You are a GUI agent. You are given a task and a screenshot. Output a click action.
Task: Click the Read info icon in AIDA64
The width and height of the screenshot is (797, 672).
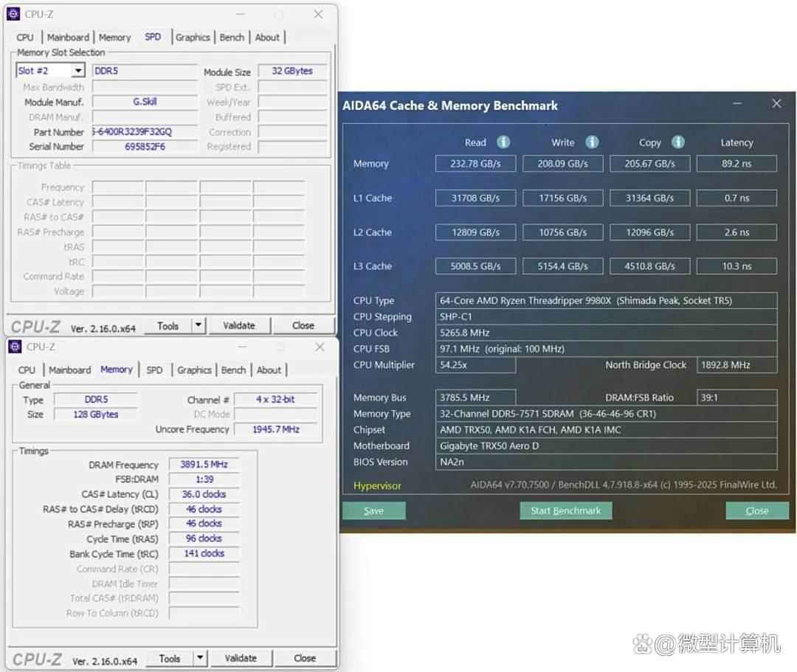pyautogui.click(x=503, y=142)
